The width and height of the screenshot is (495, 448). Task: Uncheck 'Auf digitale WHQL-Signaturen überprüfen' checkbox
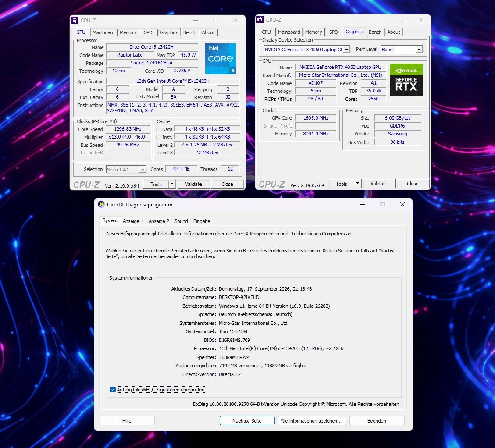pos(113,390)
